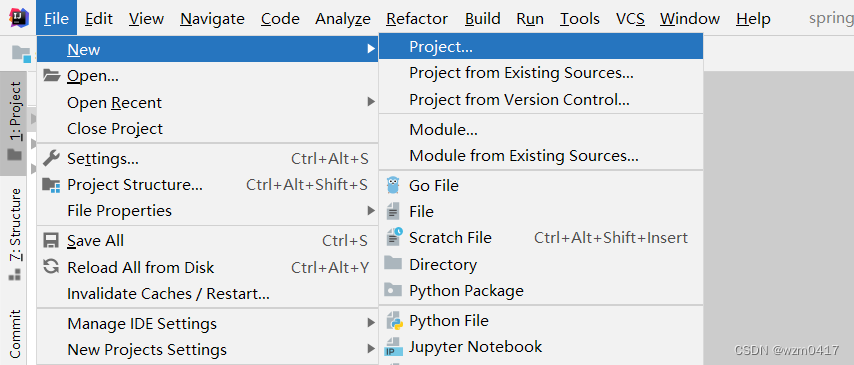Expand the Open Recent submenu arrow
The height and width of the screenshot is (365, 854).
371,102
